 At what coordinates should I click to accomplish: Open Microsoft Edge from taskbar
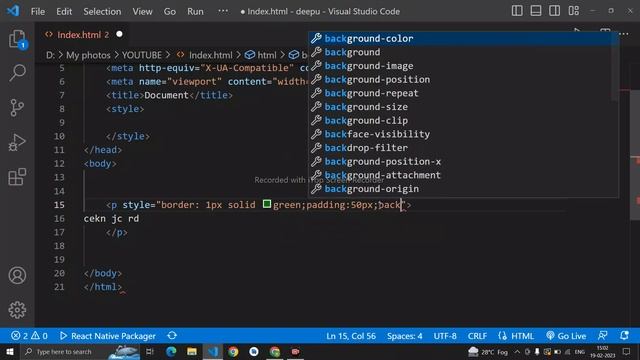(x=171, y=351)
